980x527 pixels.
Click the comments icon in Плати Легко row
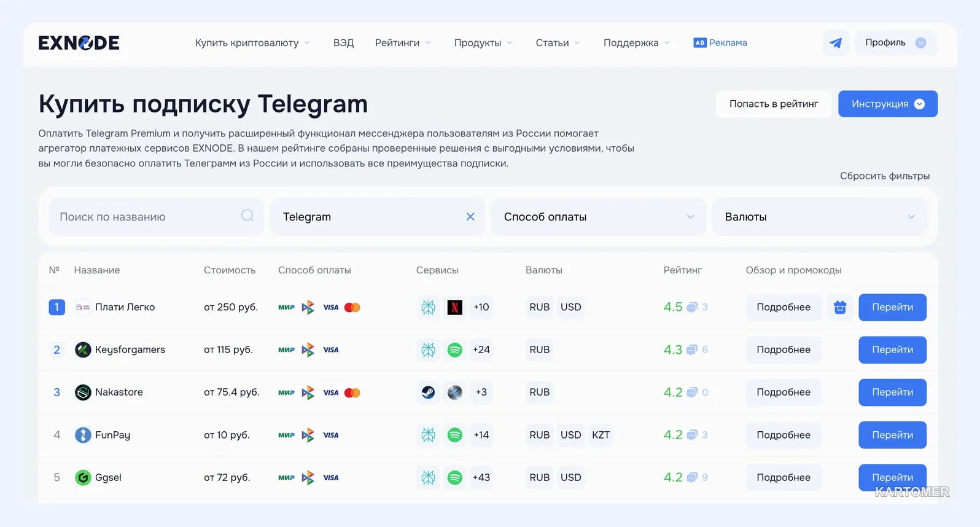(x=692, y=307)
